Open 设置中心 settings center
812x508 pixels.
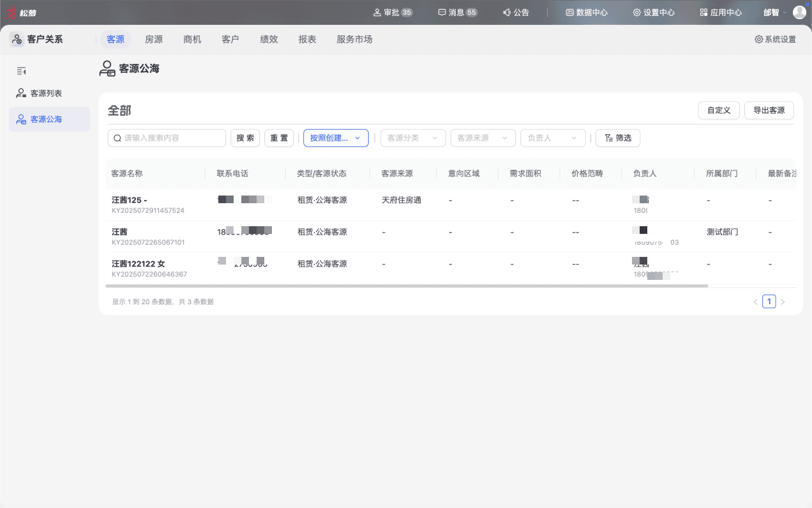(654, 12)
